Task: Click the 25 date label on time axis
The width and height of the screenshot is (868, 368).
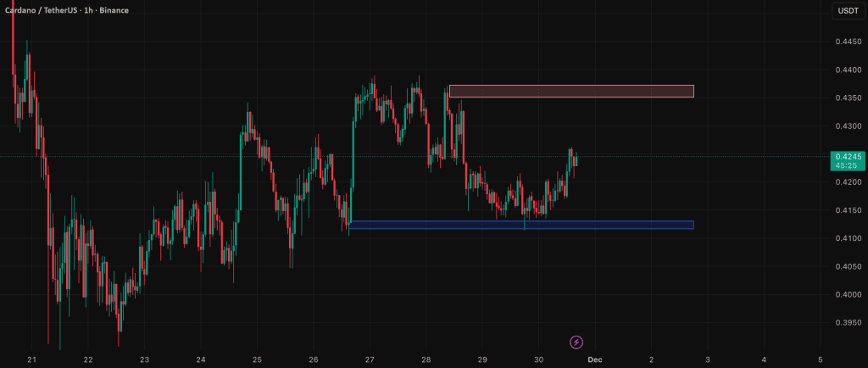Action: point(257,360)
